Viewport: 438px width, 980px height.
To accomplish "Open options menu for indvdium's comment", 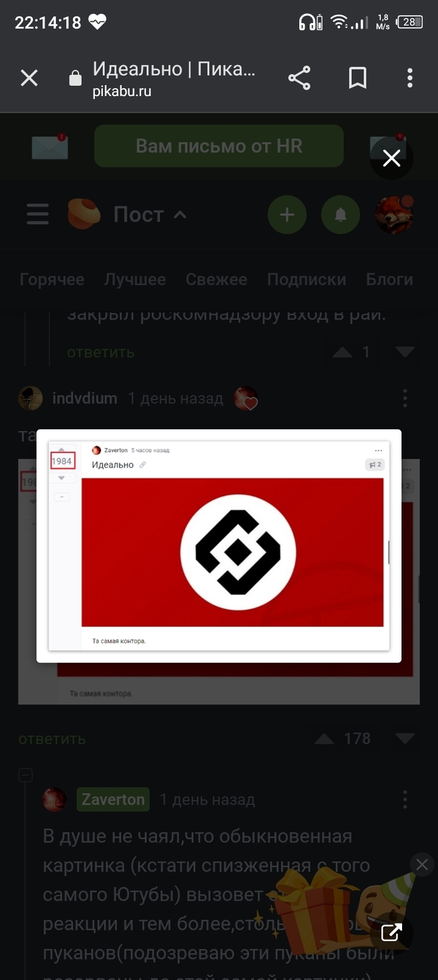I will point(405,399).
